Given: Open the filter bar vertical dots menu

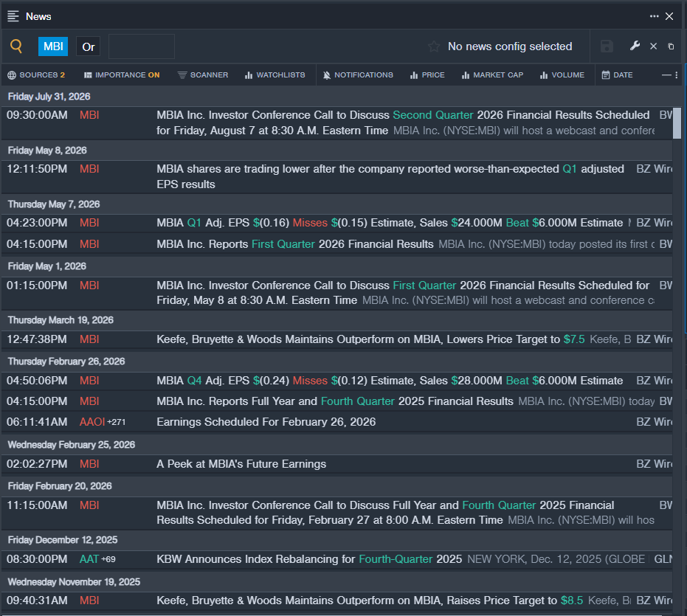Looking at the screenshot, I should (x=677, y=75).
